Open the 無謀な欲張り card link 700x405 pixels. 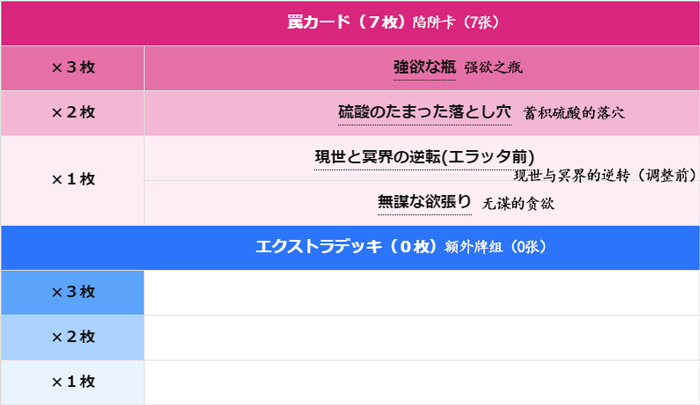424,201
